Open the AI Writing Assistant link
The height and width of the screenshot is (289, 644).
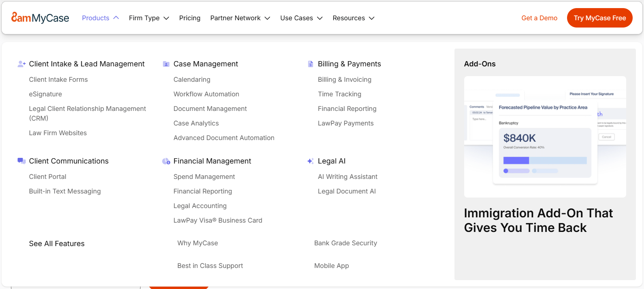click(348, 176)
